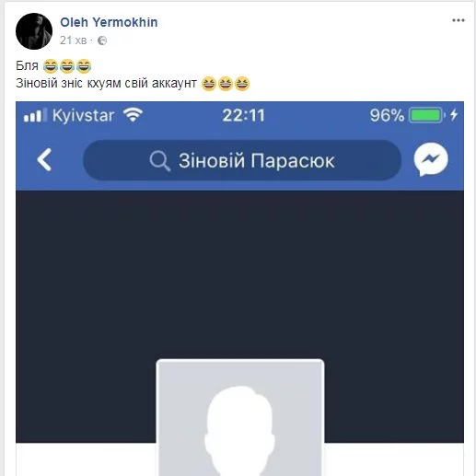476x476 pixels.
Task: Click the grinning emojis after аккаунт
Action: 226,84
